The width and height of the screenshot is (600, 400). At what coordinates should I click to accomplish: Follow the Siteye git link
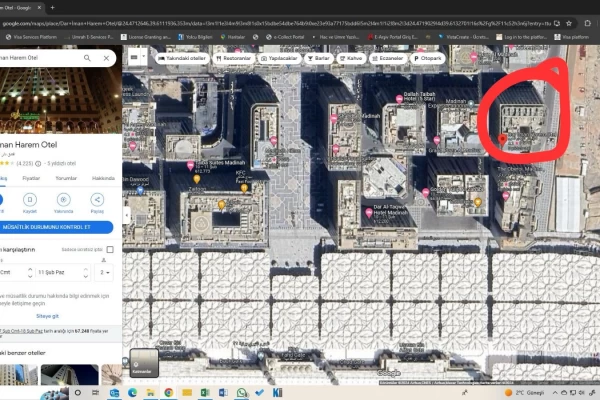[x=47, y=316]
